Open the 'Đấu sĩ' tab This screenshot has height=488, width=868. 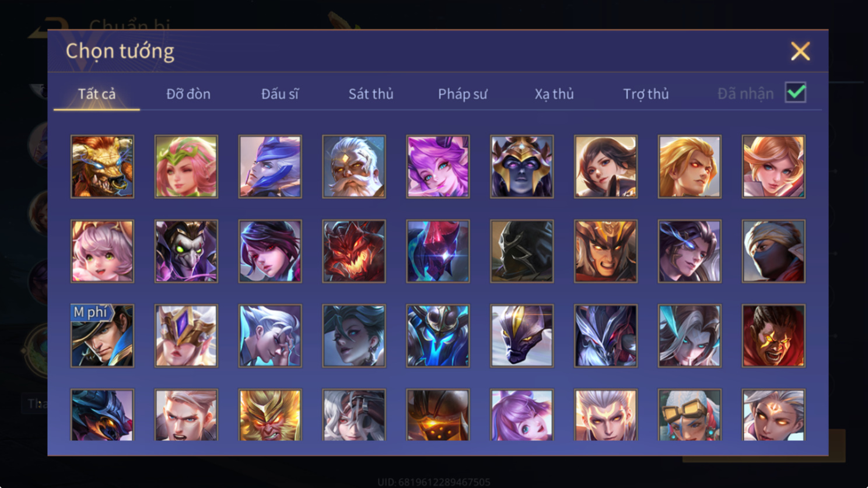coord(280,94)
